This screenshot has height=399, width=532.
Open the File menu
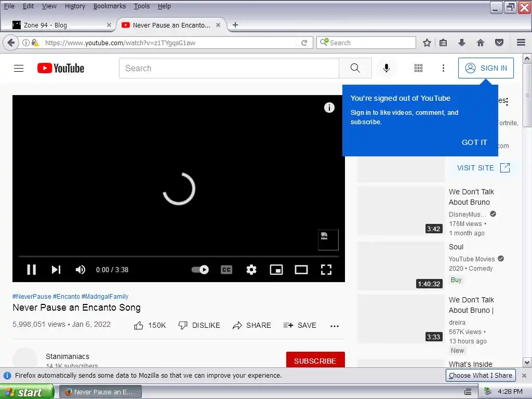[9, 6]
